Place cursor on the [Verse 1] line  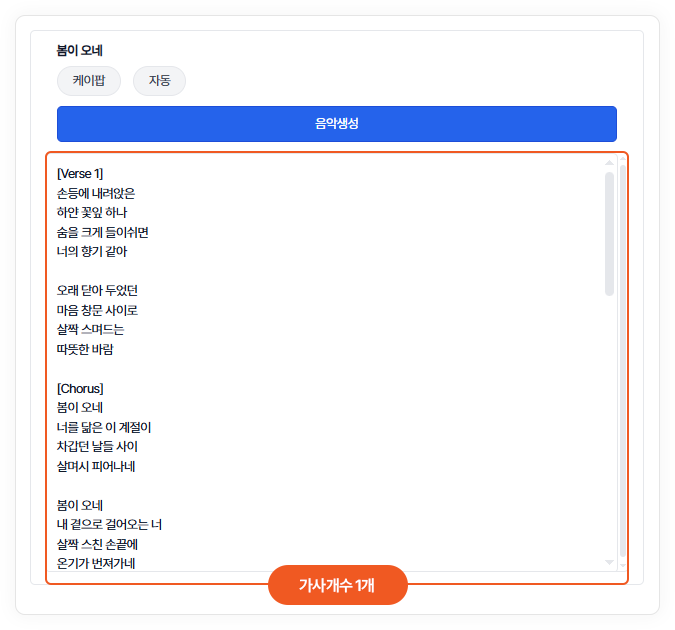pyautogui.click(x=80, y=174)
